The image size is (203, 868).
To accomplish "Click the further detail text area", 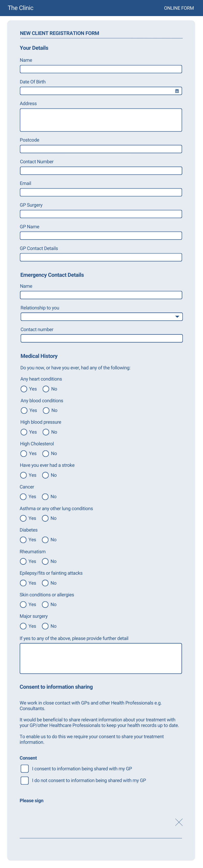I will tap(101, 659).
